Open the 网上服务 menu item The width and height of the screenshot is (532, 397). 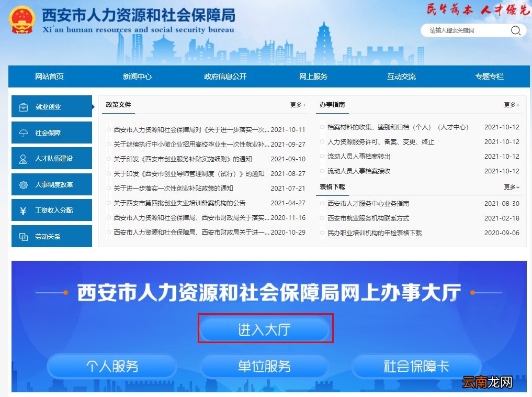(x=314, y=76)
